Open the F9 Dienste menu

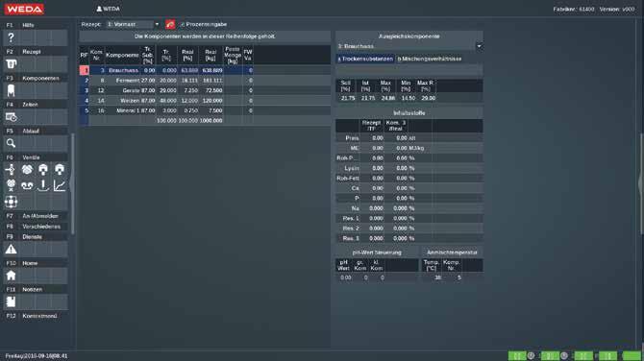[x=37, y=237]
